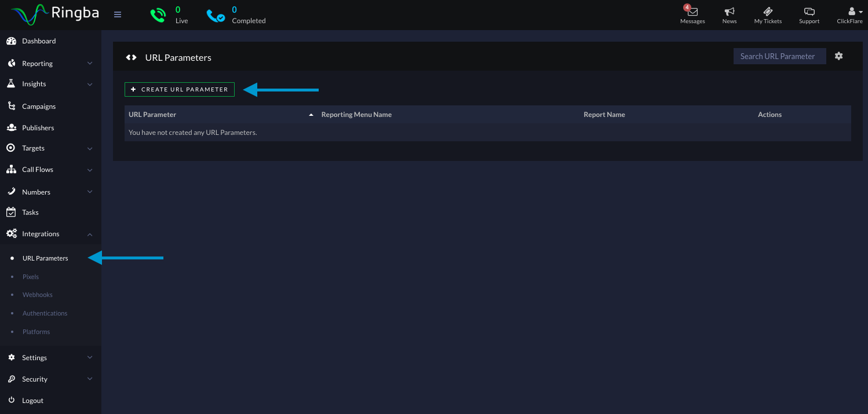Open the Campaigns page

[x=39, y=107]
